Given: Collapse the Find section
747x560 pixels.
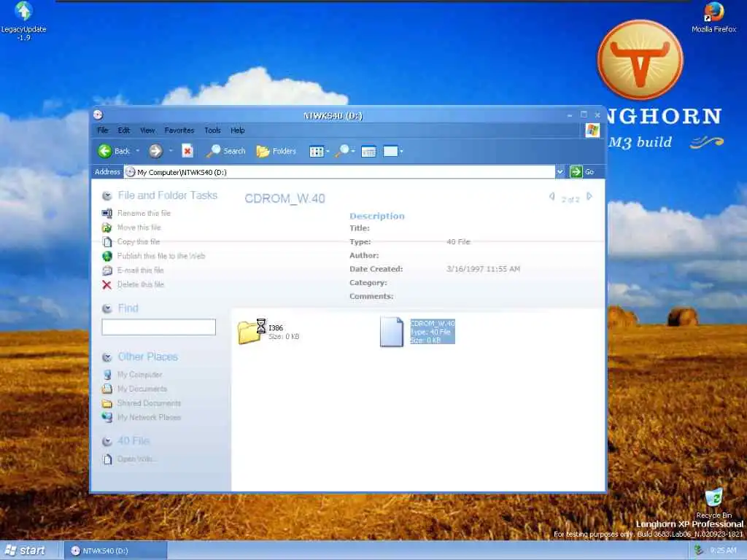Looking at the screenshot, I should 107,308.
